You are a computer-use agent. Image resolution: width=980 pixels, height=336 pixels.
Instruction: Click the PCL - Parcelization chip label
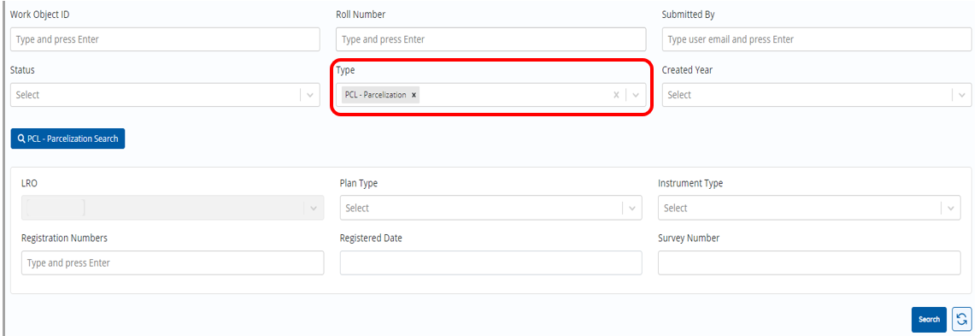pyautogui.click(x=376, y=95)
